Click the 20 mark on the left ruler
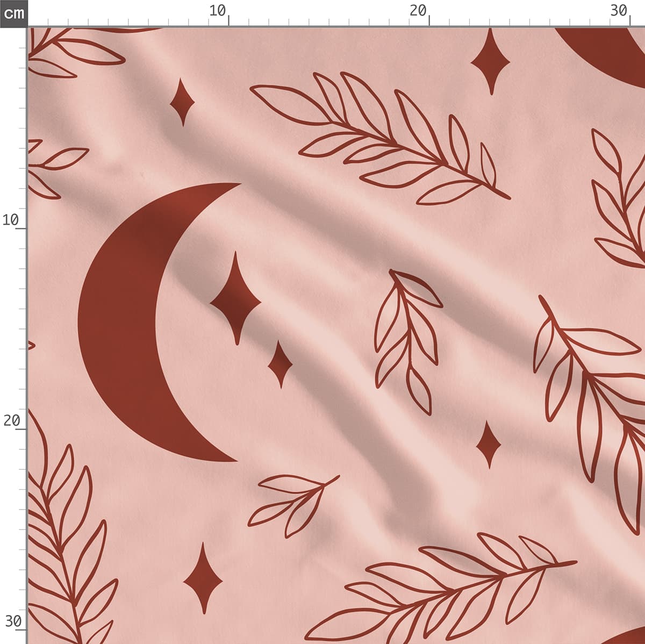645x644 pixels. point(11,420)
